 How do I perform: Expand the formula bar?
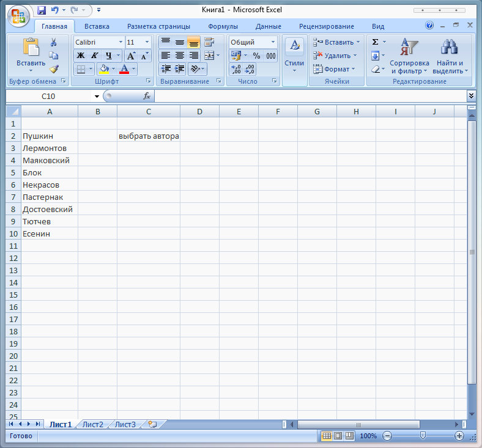[x=471, y=96]
